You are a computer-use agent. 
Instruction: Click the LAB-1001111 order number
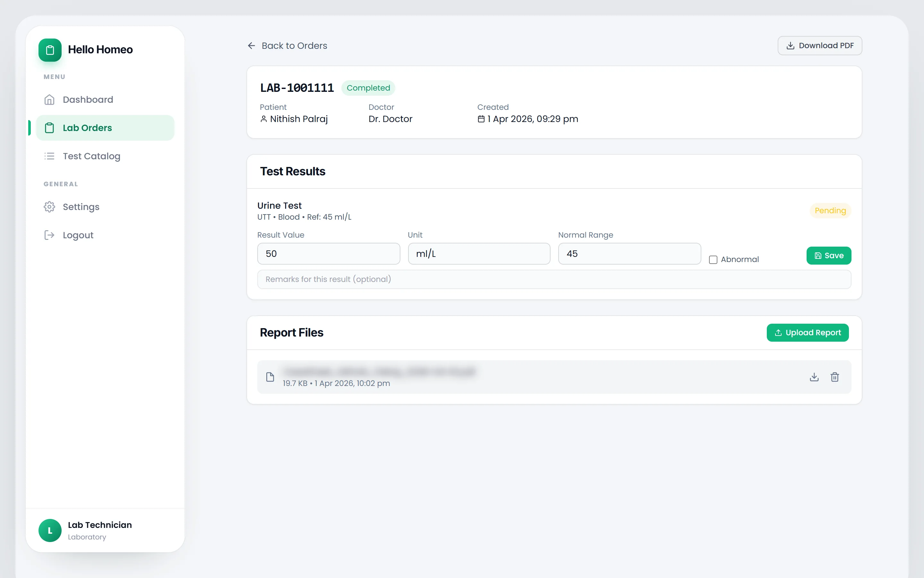[297, 88]
